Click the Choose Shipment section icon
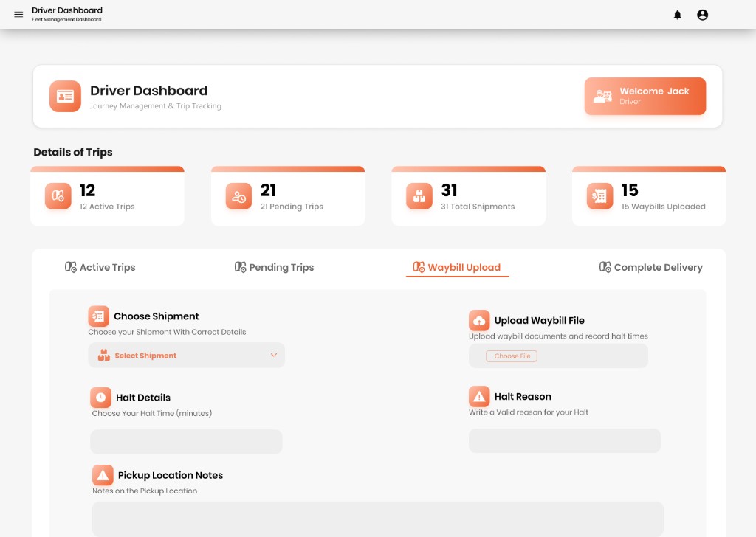756x537 pixels. [x=98, y=316]
